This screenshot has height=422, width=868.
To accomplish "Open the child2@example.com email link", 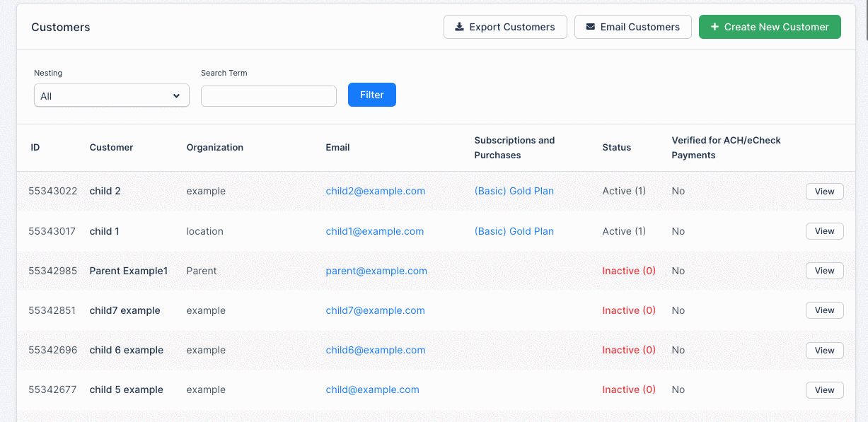I will [x=376, y=191].
